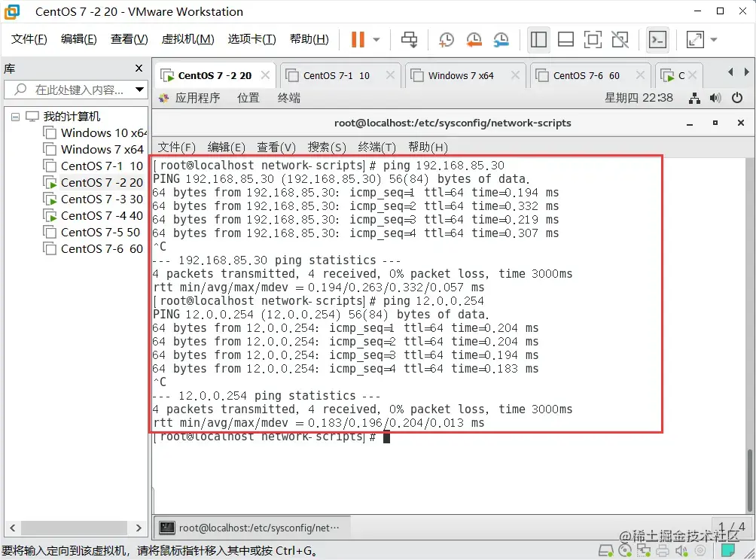The height and width of the screenshot is (560, 756).
Task: Open the library search dropdown arrow
Action: click(x=139, y=90)
